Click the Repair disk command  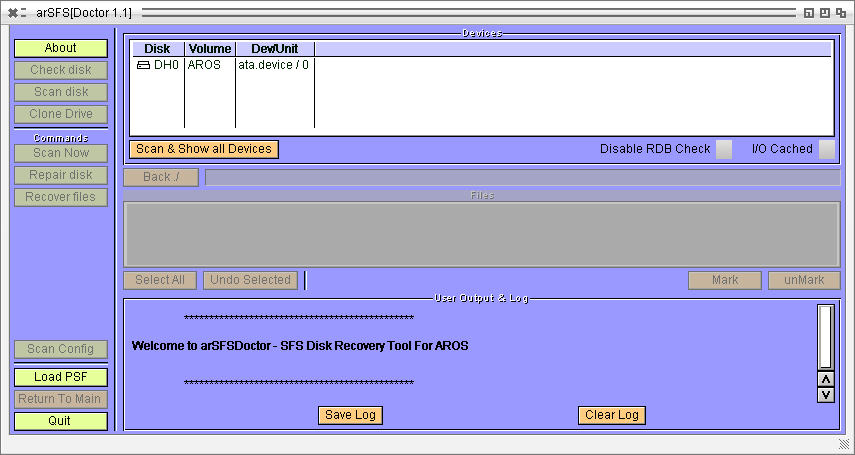pos(61,175)
